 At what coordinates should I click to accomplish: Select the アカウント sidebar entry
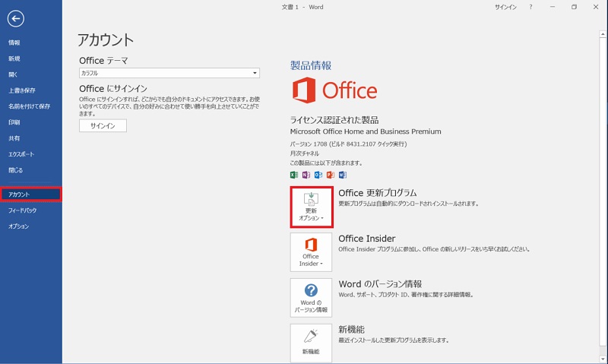[x=30, y=195]
